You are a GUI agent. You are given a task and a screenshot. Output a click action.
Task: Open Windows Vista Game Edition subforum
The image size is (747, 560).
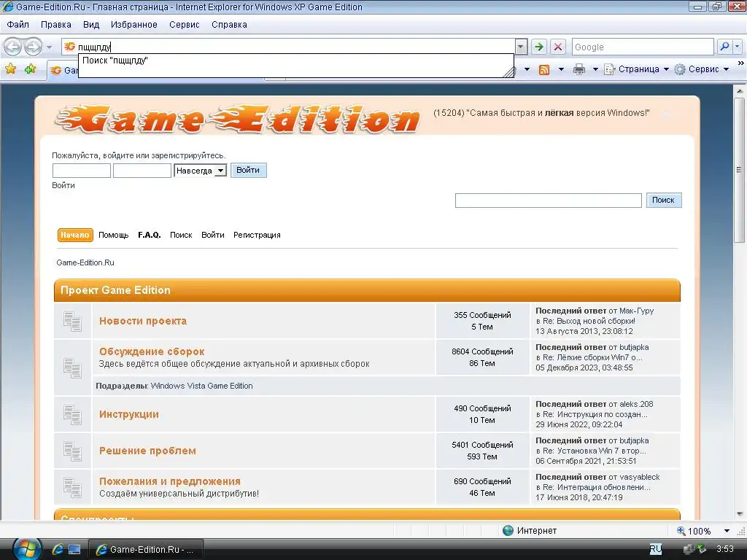click(x=201, y=386)
